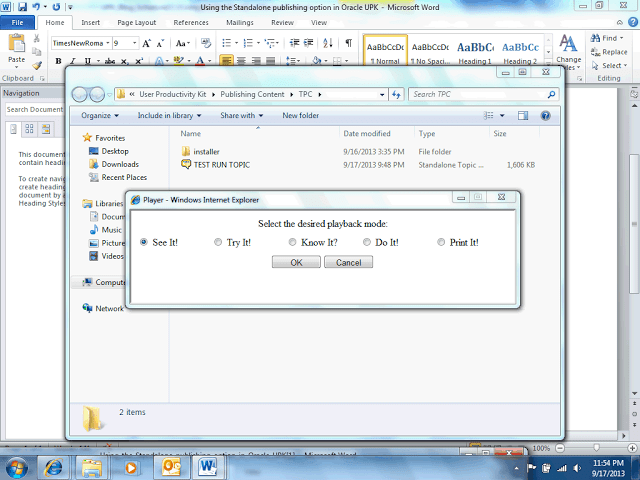Toggle Show paragraph marks icon
The height and width of the screenshot is (480, 640).
pos(349,43)
